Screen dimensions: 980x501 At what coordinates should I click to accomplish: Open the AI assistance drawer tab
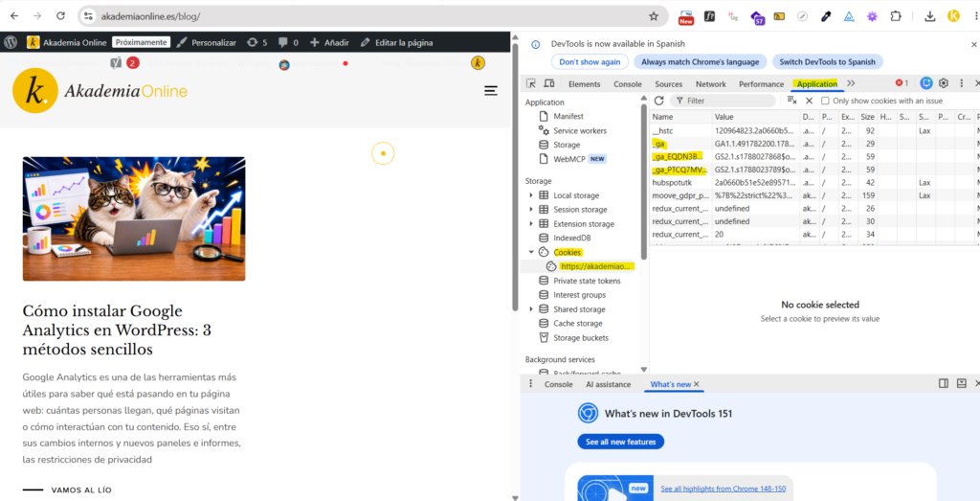pos(608,384)
